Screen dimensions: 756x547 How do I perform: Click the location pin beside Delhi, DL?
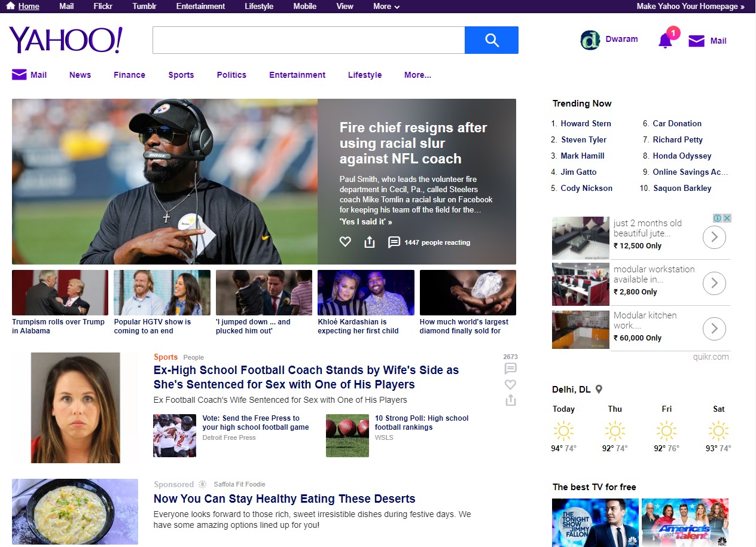pos(599,390)
